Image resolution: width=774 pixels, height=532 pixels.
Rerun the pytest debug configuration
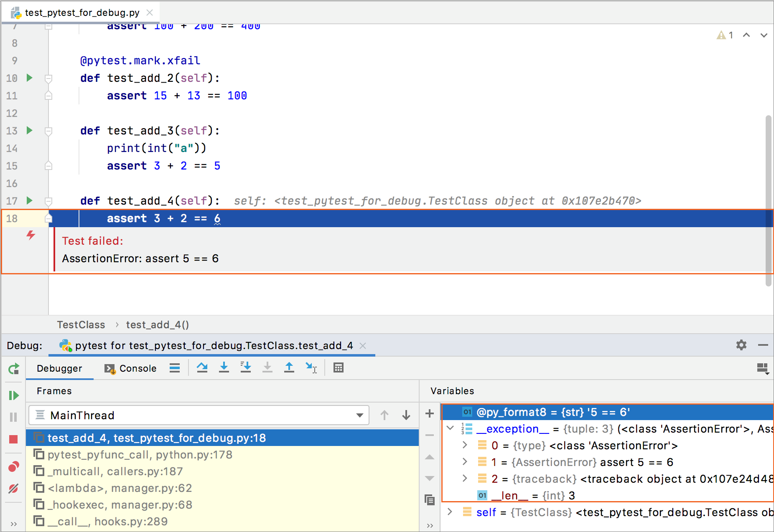(x=14, y=368)
